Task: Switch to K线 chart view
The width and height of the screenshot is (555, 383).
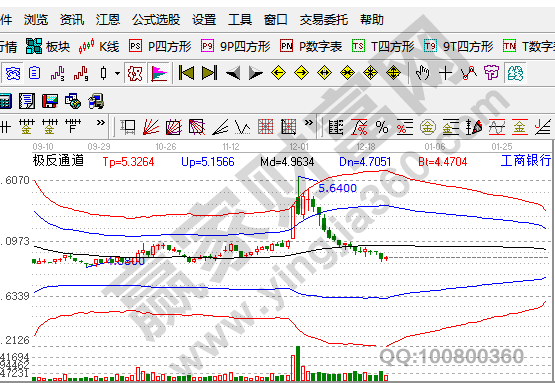Action: pyautogui.click(x=99, y=46)
